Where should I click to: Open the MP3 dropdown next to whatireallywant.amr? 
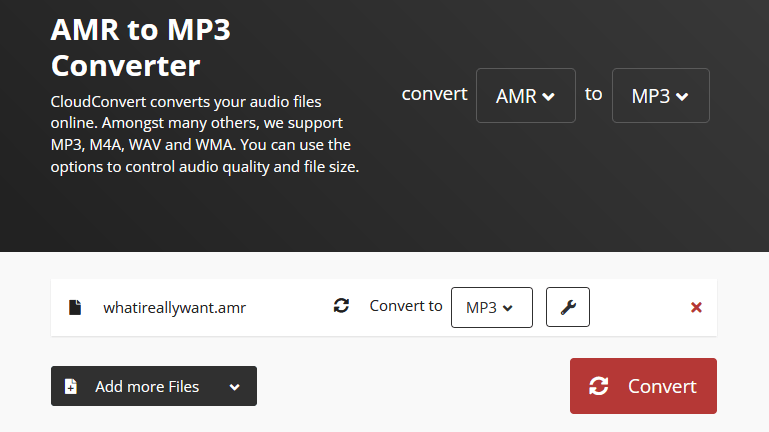click(491, 307)
